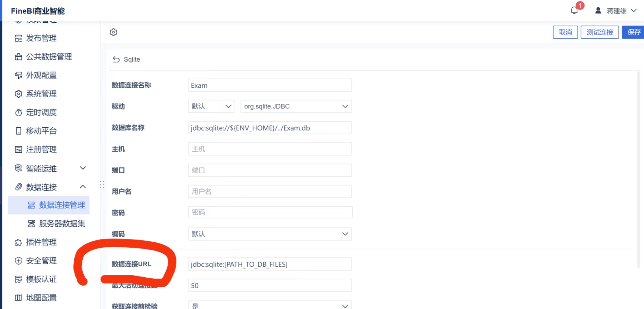Click the 数据连接URL input field

(270, 264)
